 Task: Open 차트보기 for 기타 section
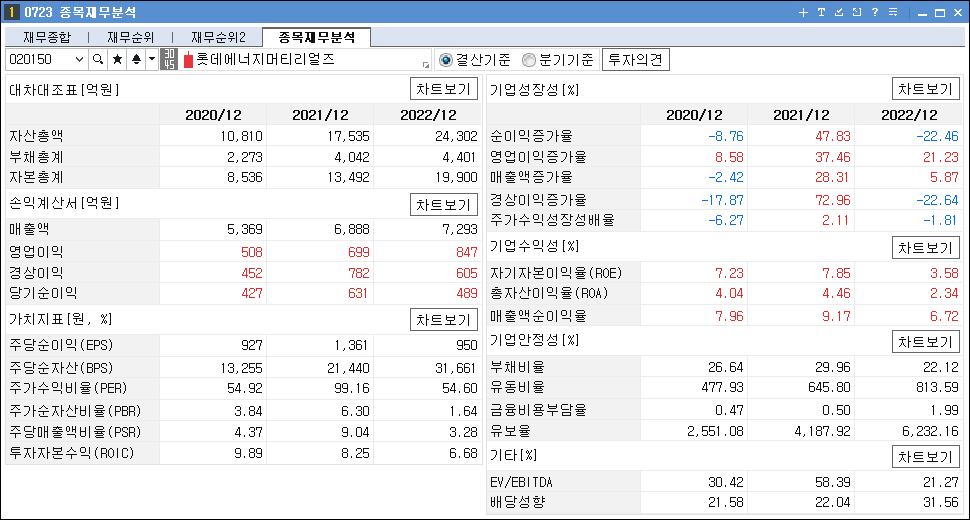[925, 457]
